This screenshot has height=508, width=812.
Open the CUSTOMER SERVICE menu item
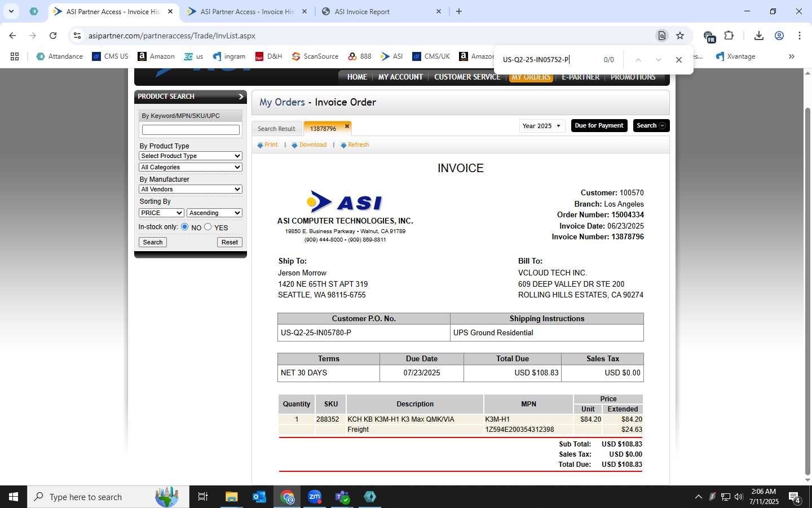tap(467, 77)
